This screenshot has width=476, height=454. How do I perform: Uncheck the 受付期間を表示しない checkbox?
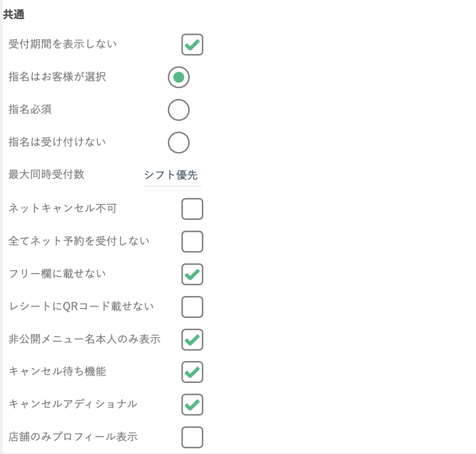(192, 45)
